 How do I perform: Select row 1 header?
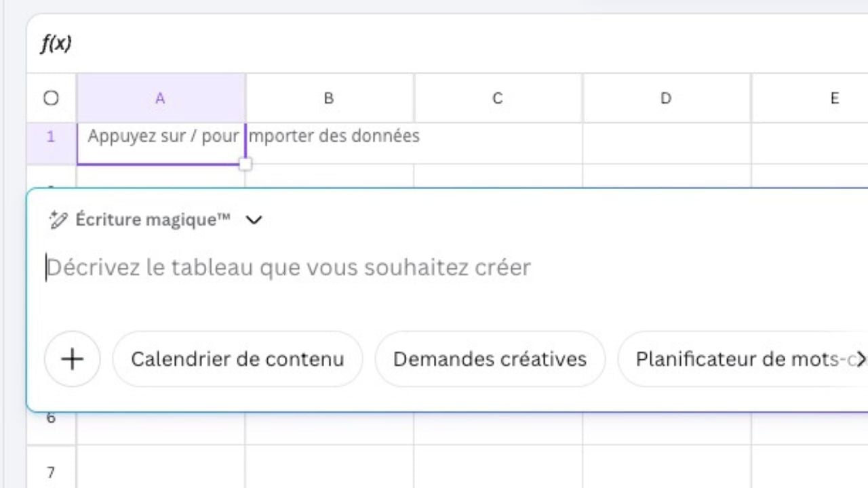(51, 137)
